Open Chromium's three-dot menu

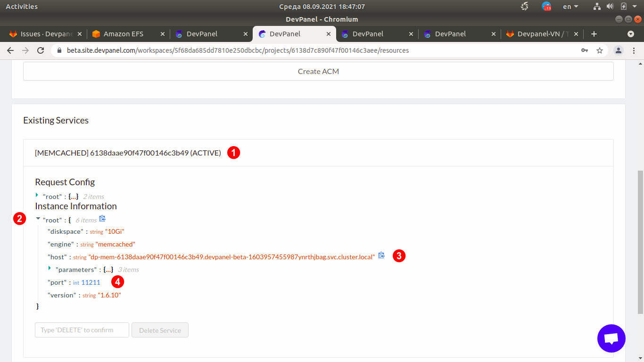634,50
